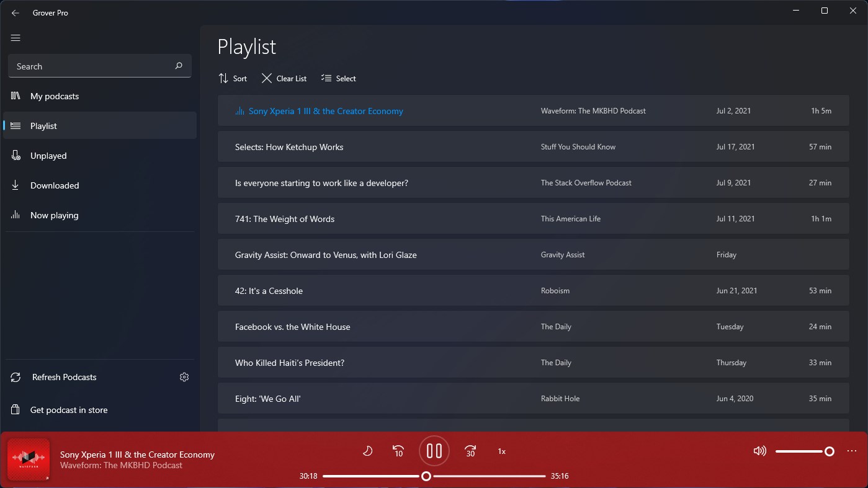Open the more options ellipsis in player
The image size is (868, 488).
(851, 451)
